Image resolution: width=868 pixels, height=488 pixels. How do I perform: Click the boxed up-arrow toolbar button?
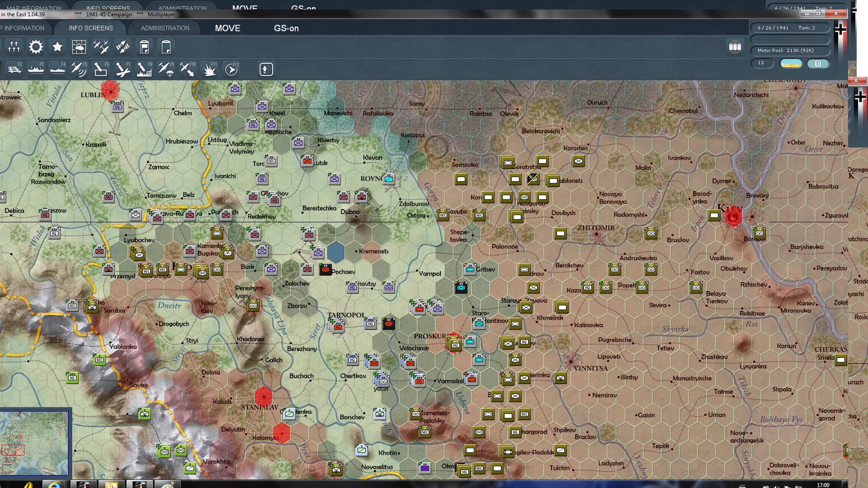pos(266,69)
